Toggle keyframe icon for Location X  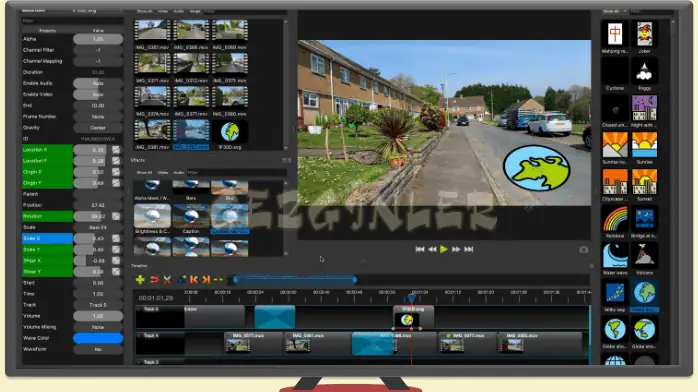point(116,150)
